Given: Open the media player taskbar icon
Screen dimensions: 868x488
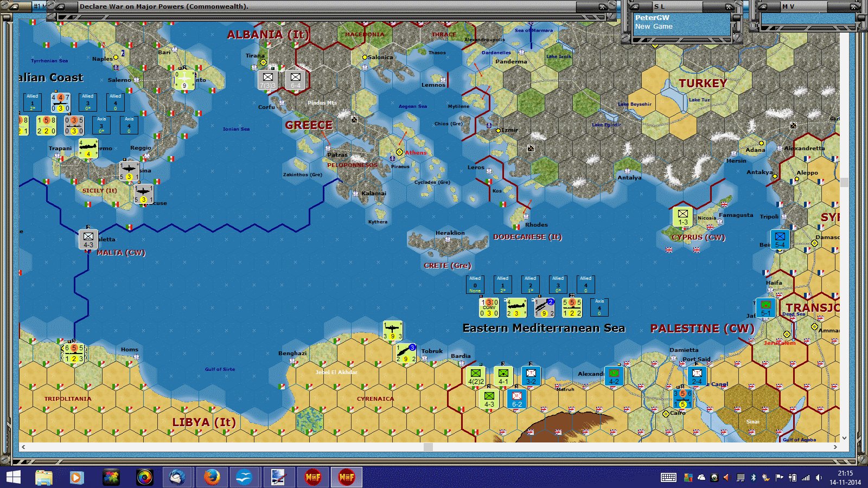Looking at the screenshot, I should (76, 478).
